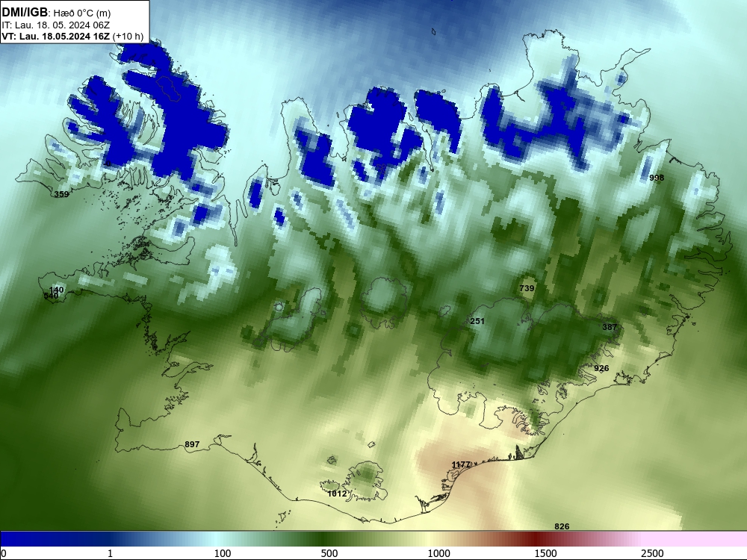
Task: Click the 897 value on the southwest coast
Action: click(192, 444)
